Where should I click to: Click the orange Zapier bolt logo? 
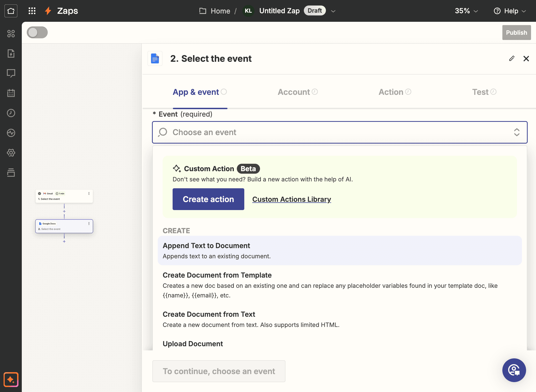click(x=48, y=11)
